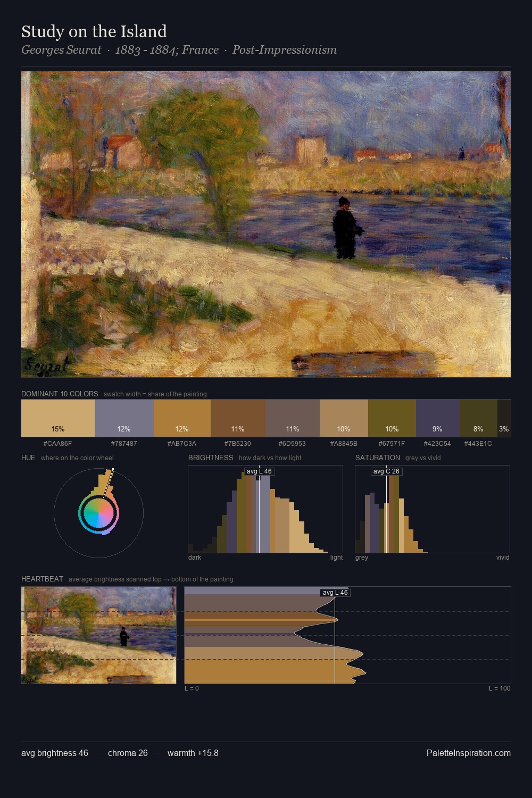The width and height of the screenshot is (532, 798).
Task: Click 'how dark vs how light' caption
Action: pyautogui.click(x=270, y=458)
